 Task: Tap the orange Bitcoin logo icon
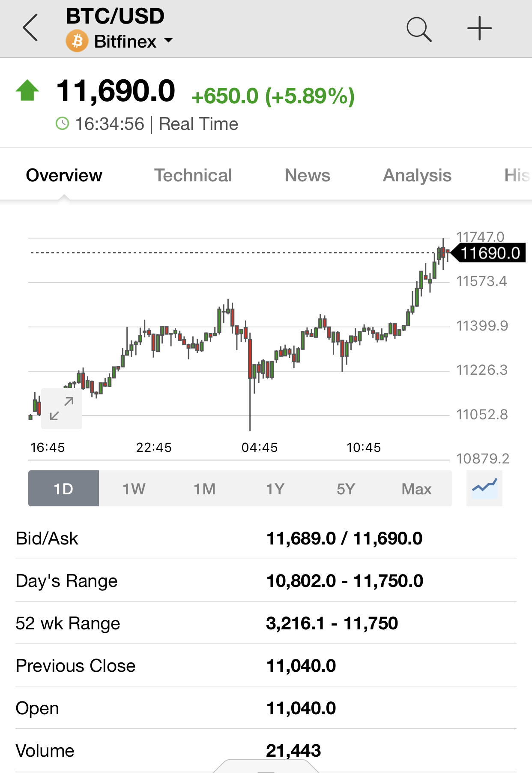pos(77,41)
